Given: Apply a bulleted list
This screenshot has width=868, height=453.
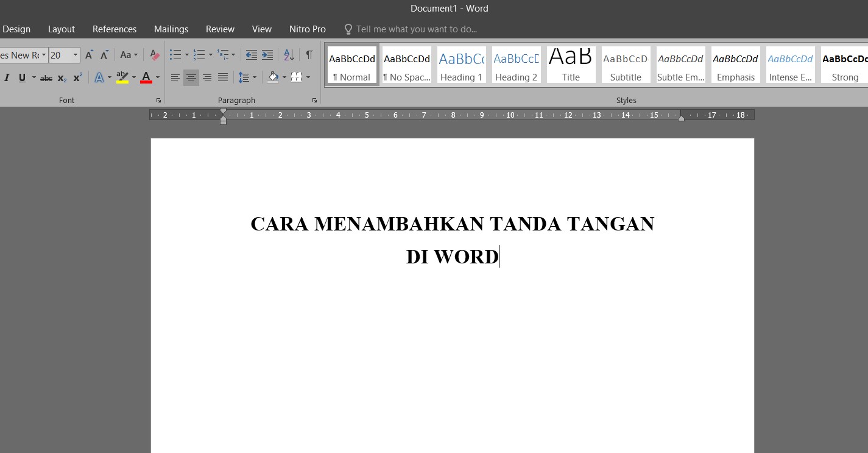Looking at the screenshot, I should click(175, 55).
